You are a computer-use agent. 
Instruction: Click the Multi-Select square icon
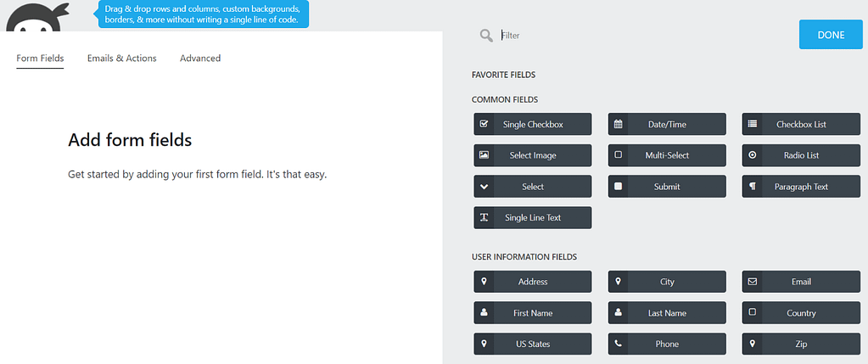tap(619, 155)
